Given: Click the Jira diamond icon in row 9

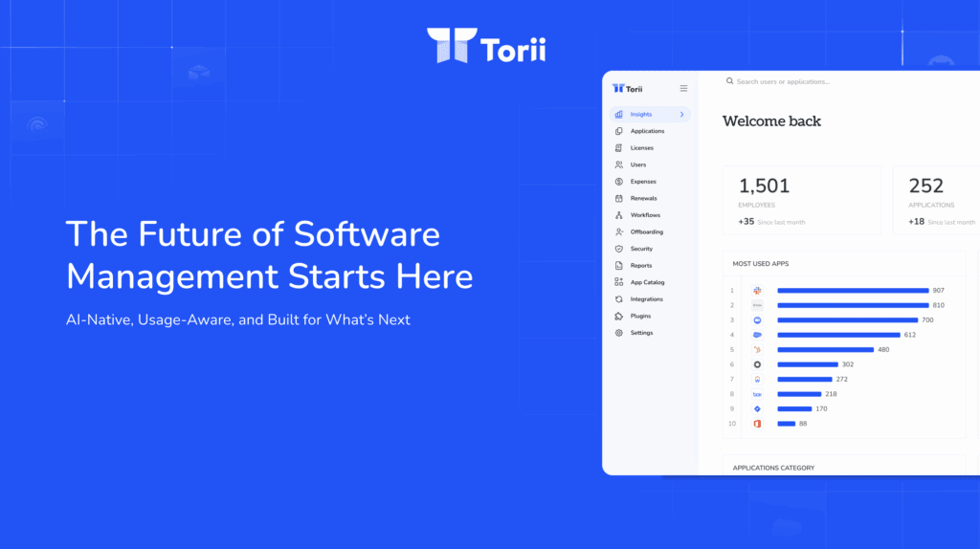Looking at the screenshot, I should (757, 409).
